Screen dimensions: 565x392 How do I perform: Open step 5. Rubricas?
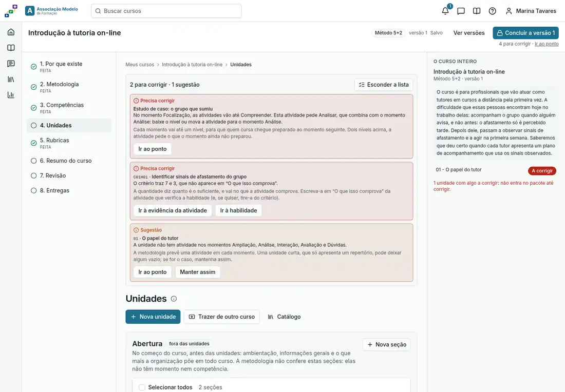click(x=69, y=143)
